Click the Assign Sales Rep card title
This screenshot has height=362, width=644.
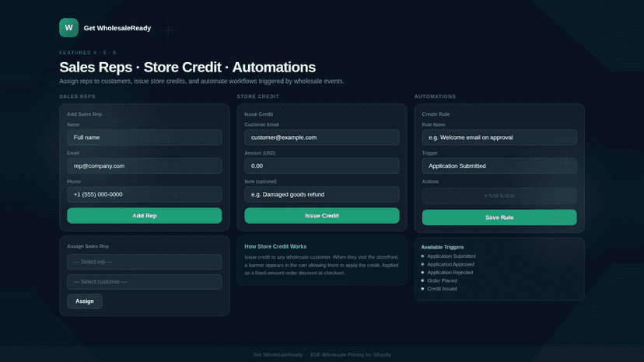tap(88, 246)
